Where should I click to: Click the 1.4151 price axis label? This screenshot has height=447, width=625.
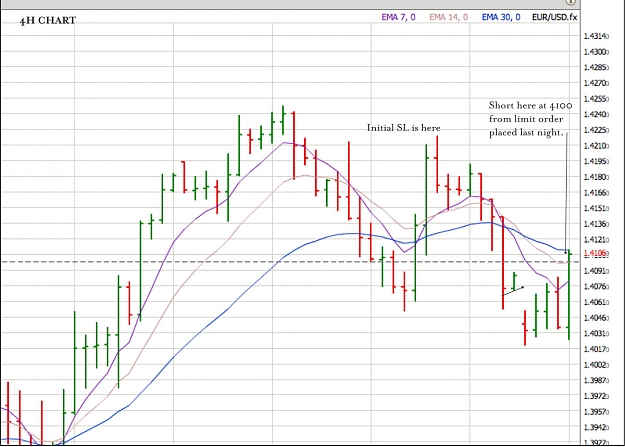point(596,208)
